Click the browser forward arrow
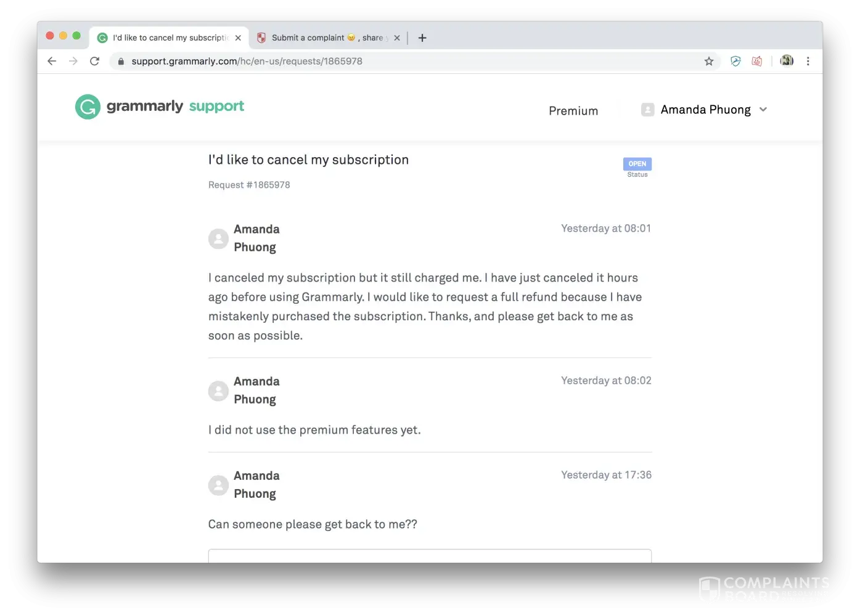 [73, 61]
